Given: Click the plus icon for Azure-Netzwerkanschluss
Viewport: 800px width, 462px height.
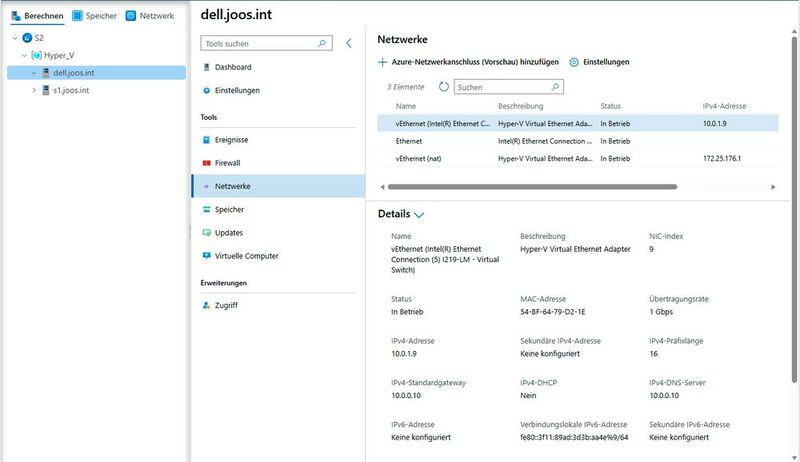Looking at the screenshot, I should pyautogui.click(x=382, y=62).
